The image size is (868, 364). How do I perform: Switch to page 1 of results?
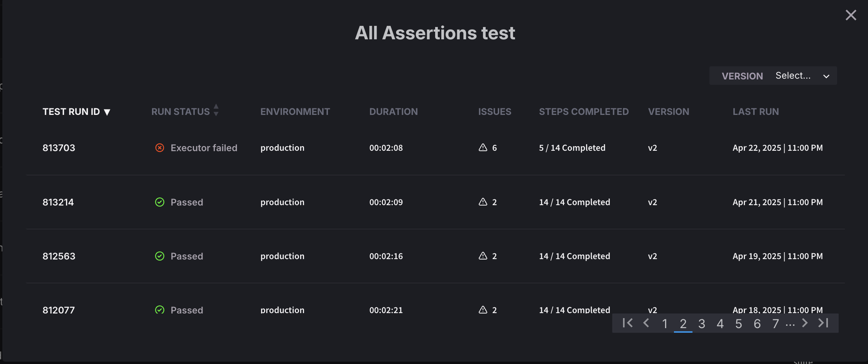pyautogui.click(x=665, y=324)
